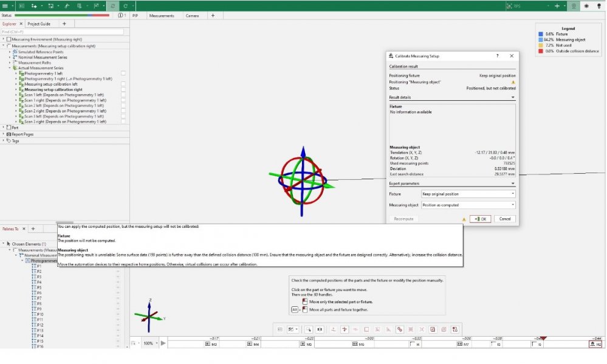Collapse the Result details section
The image size is (607, 364).
pos(513,97)
